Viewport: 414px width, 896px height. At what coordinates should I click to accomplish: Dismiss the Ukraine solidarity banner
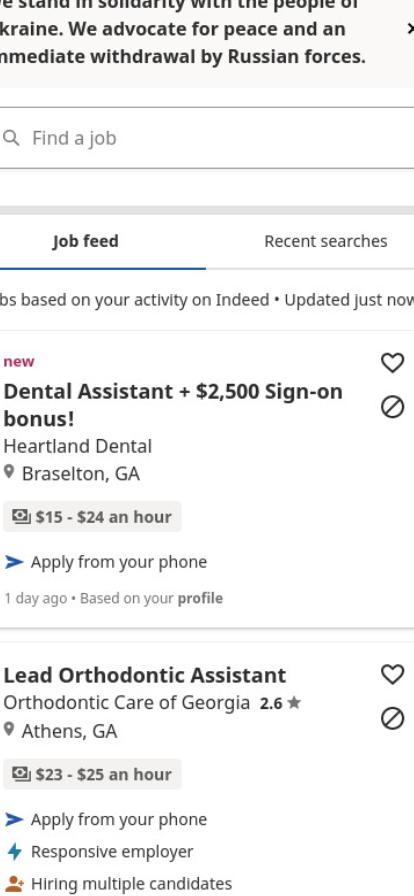[410, 29]
